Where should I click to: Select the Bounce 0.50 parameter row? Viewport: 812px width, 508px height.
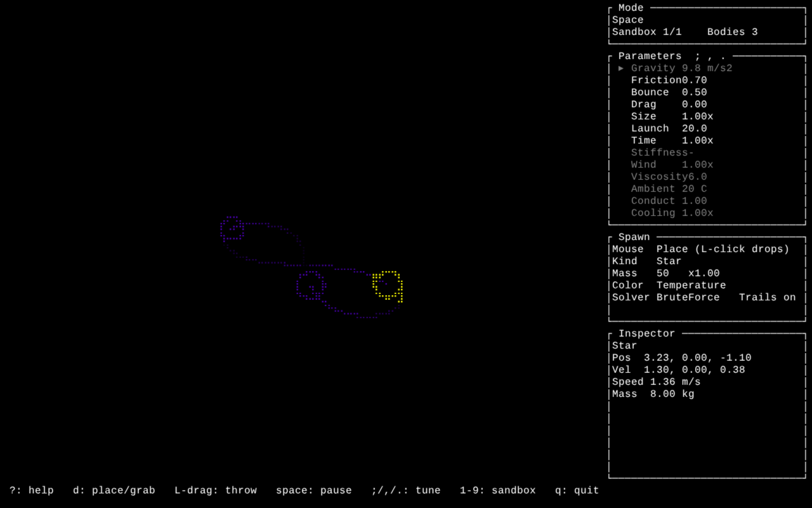click(x=669, y=92)
